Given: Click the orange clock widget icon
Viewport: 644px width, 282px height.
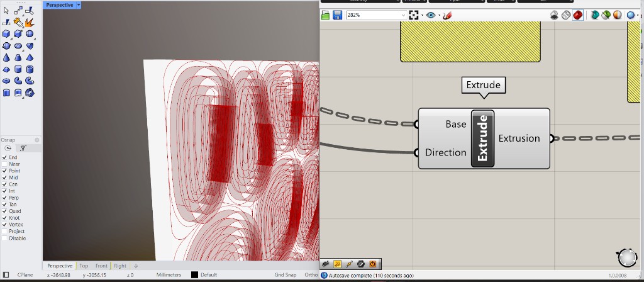Looking at the screenshot, I should [373, 264].
